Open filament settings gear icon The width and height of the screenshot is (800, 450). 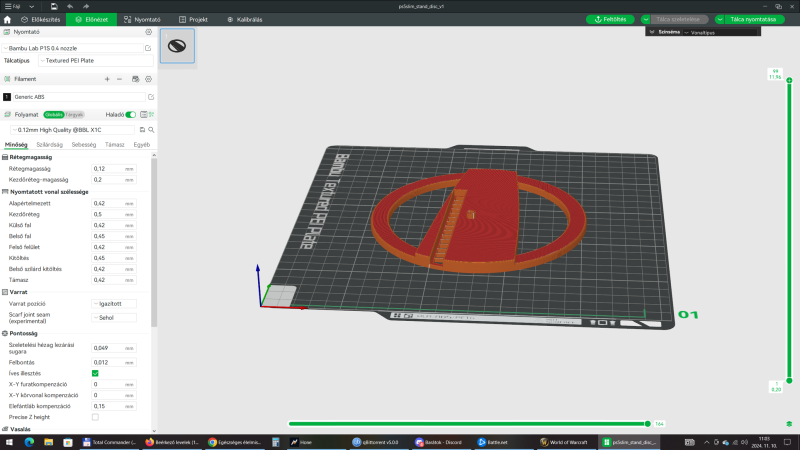point(148,79)
